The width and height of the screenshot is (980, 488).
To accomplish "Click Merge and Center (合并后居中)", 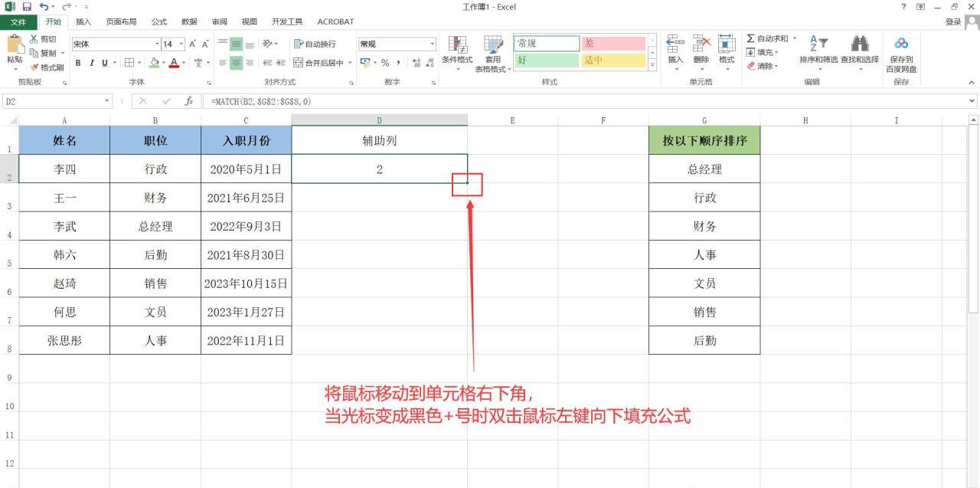I will point(318,63).
